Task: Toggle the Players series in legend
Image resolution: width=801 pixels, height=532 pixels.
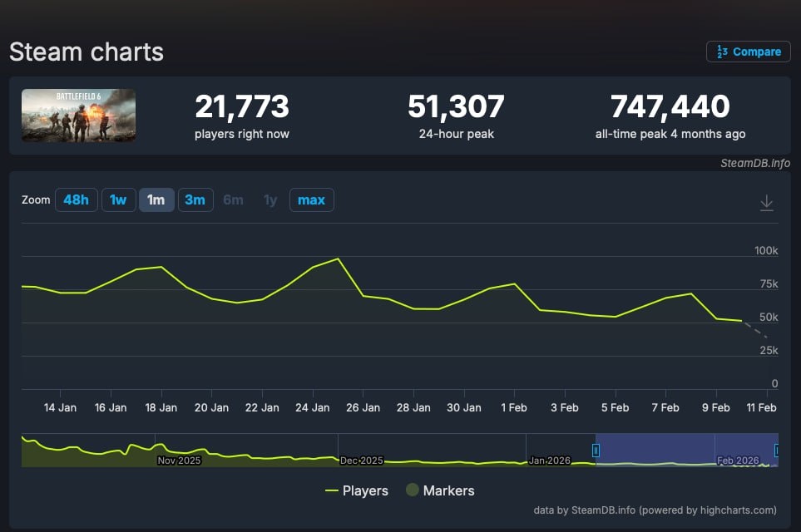Action: (x=357, y=490)
